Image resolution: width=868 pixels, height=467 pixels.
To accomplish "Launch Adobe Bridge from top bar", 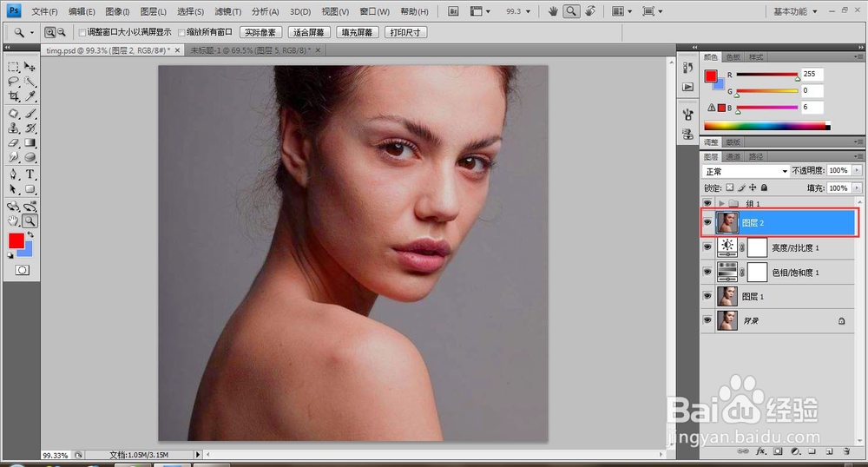I will click(453, 11).
